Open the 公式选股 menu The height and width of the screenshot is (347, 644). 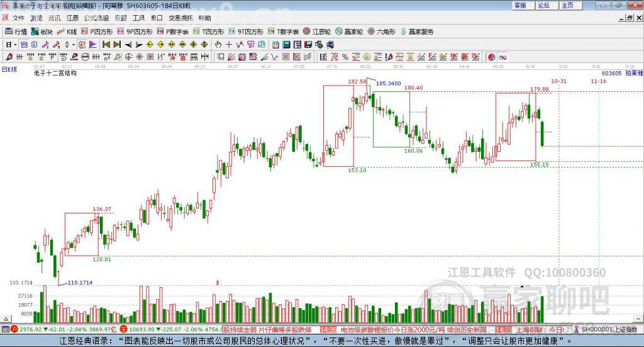click(96, 18)
